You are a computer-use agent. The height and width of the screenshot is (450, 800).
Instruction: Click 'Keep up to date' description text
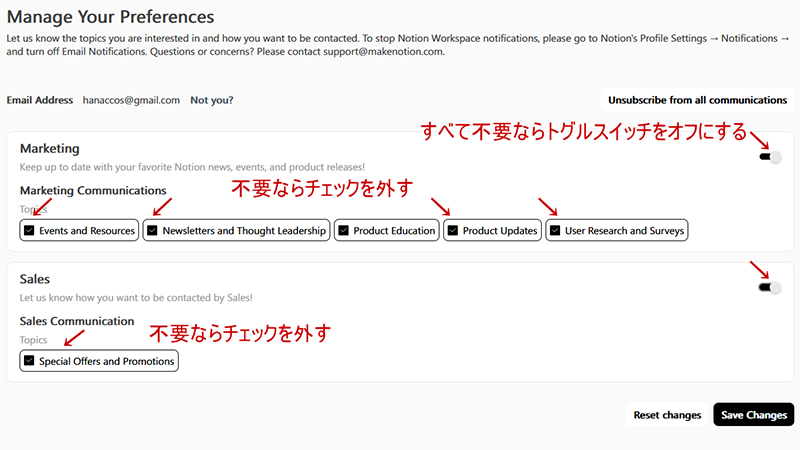192,167
